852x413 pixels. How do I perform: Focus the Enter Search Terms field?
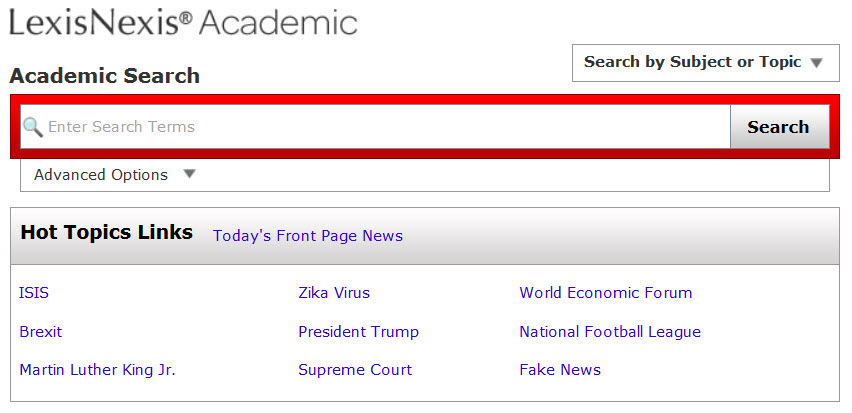[375, 127]
